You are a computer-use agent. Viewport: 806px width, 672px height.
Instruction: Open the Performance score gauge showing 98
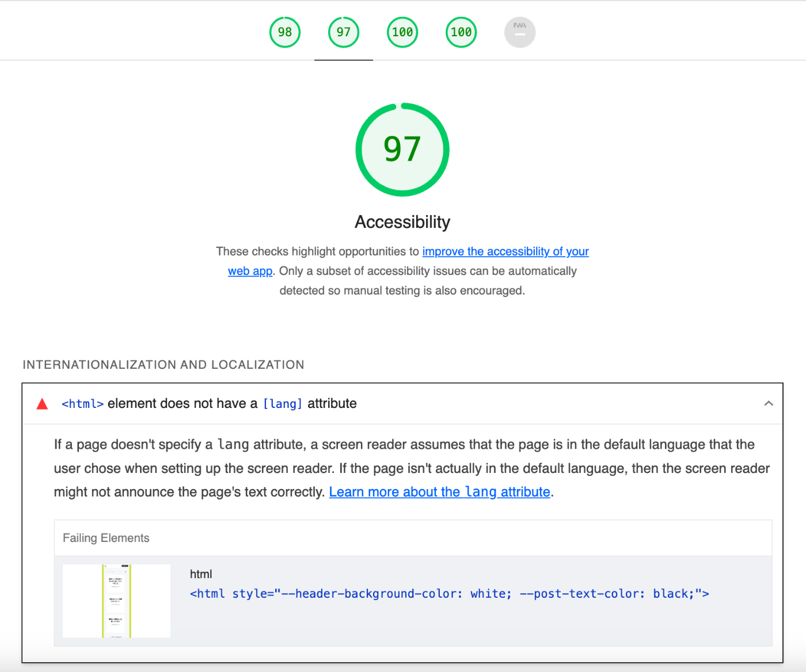pos(285,32)
